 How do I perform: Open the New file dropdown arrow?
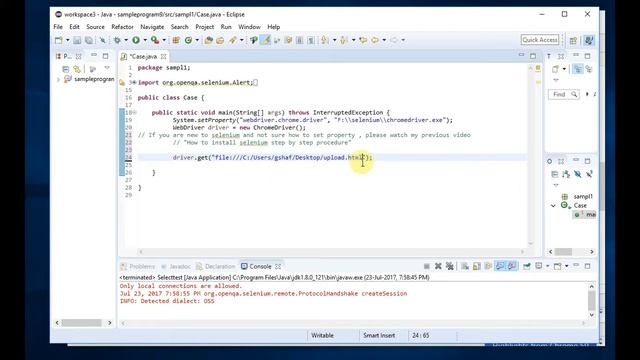[67, 40]
